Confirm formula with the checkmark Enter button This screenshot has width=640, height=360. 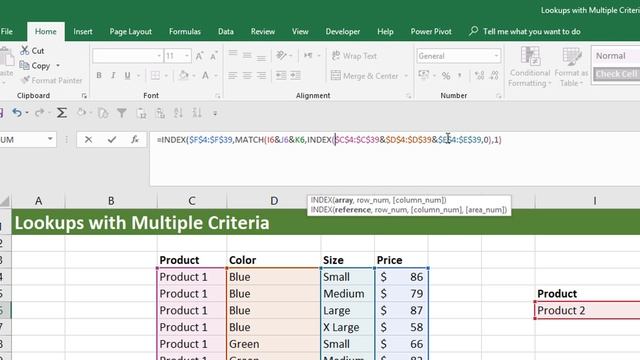pos(111,140)
